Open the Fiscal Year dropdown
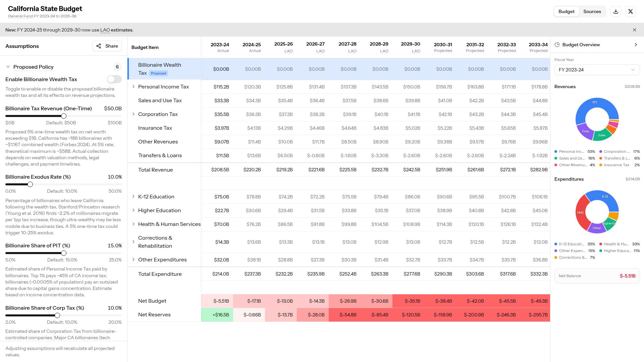This screenshot has width=644, height=362. 597,70
